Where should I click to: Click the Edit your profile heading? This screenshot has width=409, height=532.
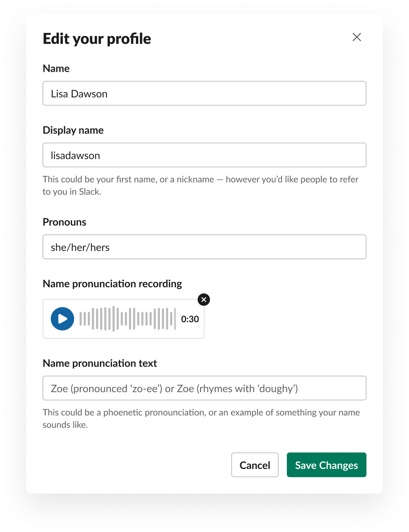point(97,39)
